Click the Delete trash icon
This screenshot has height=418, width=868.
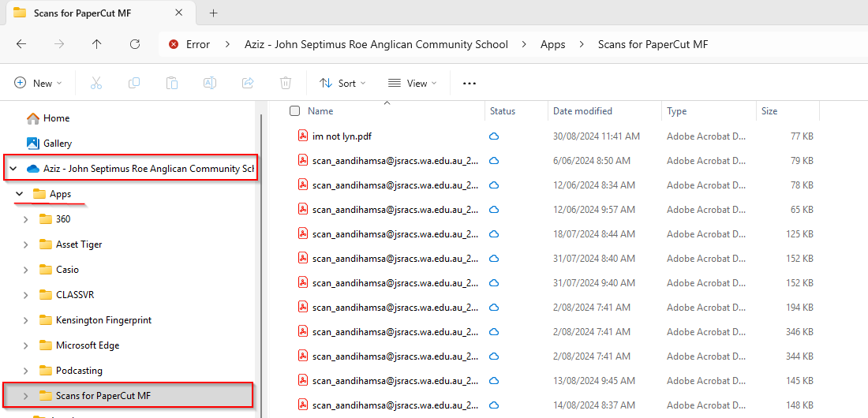(x=286, y=83)
